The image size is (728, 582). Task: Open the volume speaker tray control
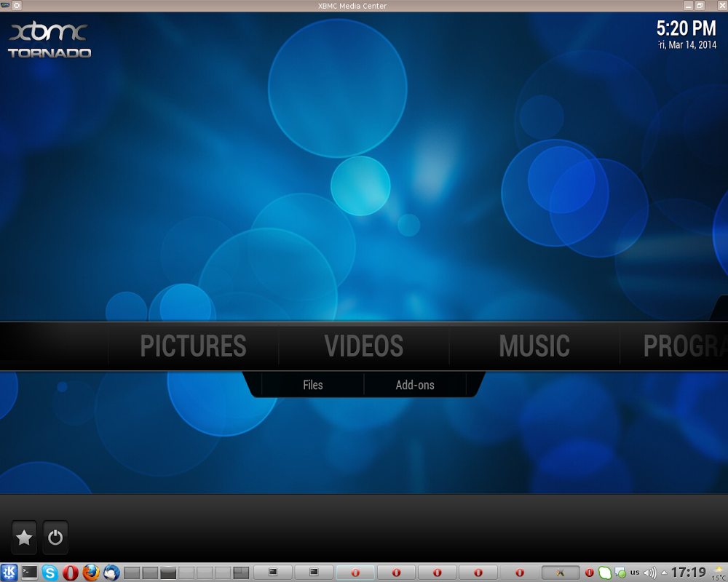(650, 573)
